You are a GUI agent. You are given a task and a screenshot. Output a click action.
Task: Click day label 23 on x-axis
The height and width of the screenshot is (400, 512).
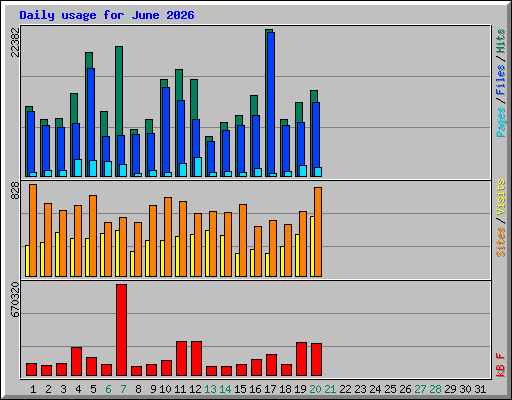point(360,389)
